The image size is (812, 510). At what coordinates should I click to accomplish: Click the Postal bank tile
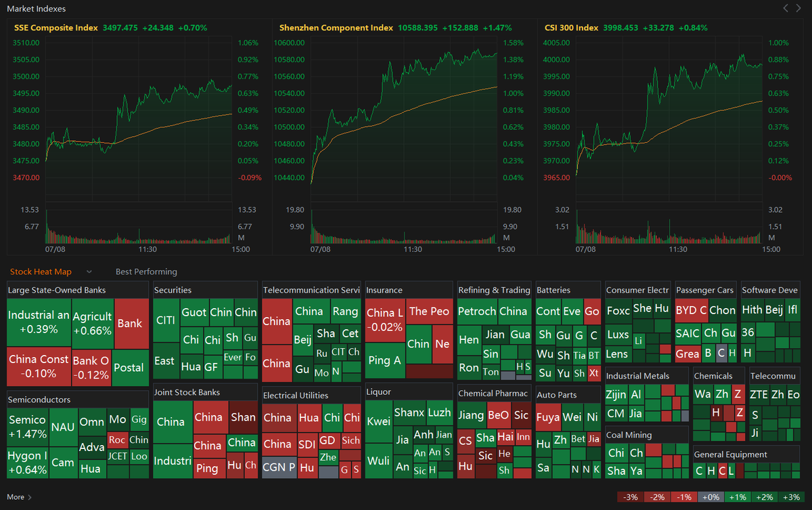130,367
